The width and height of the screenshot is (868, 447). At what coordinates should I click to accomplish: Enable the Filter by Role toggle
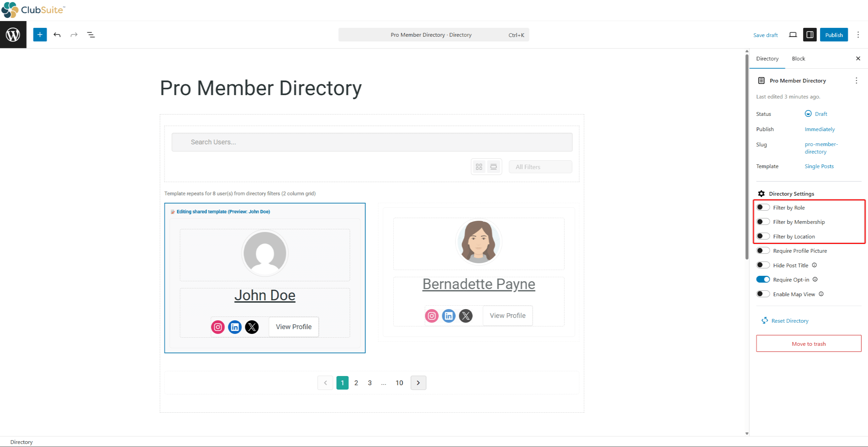(x=763, y=208)
